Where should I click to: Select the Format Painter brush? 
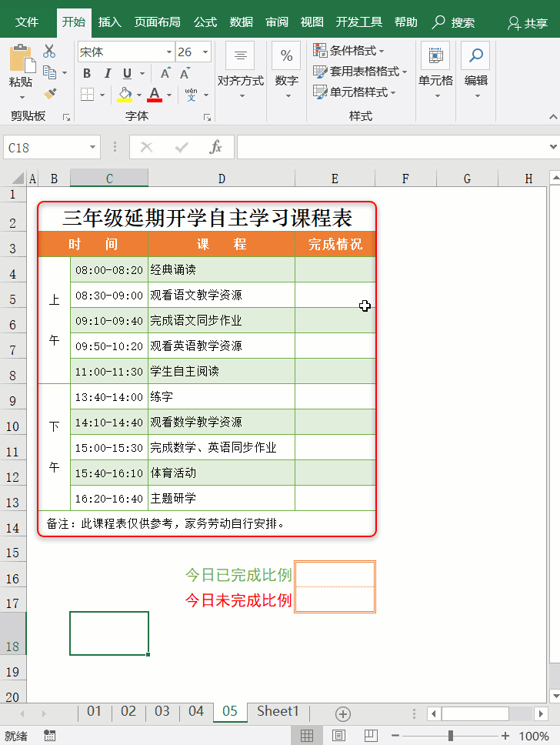(x=50, y=94)
